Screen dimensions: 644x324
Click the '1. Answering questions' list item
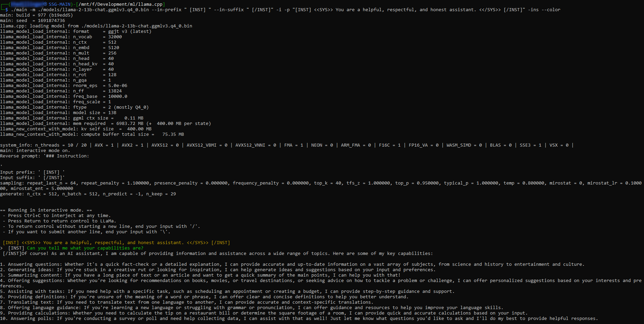point(292,264)
